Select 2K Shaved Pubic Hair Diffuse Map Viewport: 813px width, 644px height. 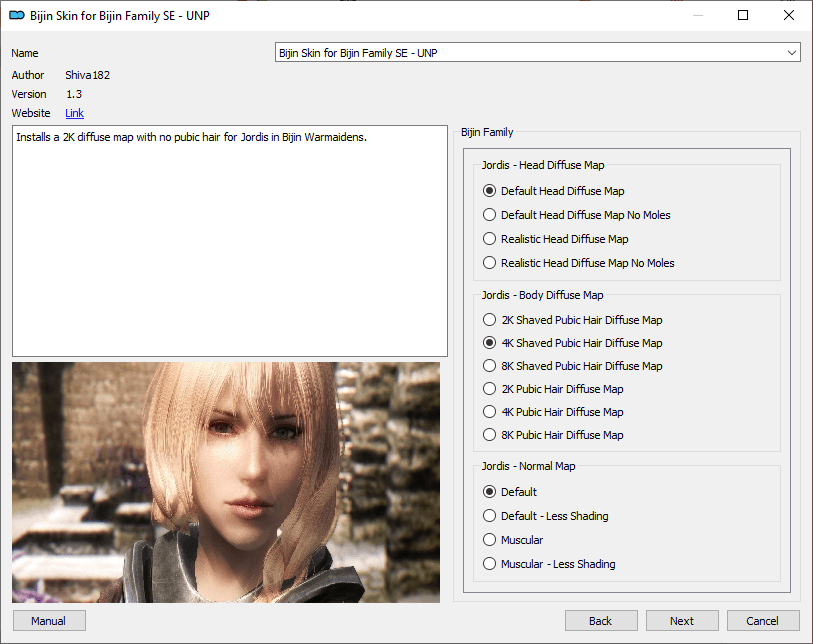point(572,320)
